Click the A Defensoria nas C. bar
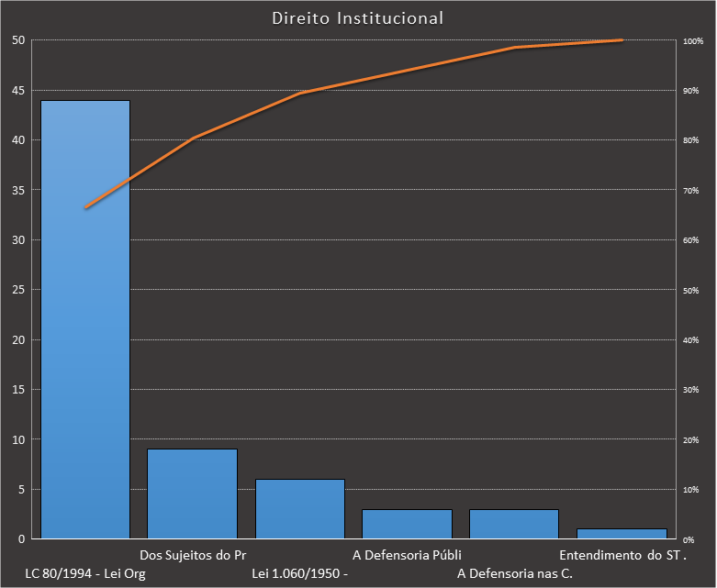This screenshot has height=588, width=717. coord(514,524)
